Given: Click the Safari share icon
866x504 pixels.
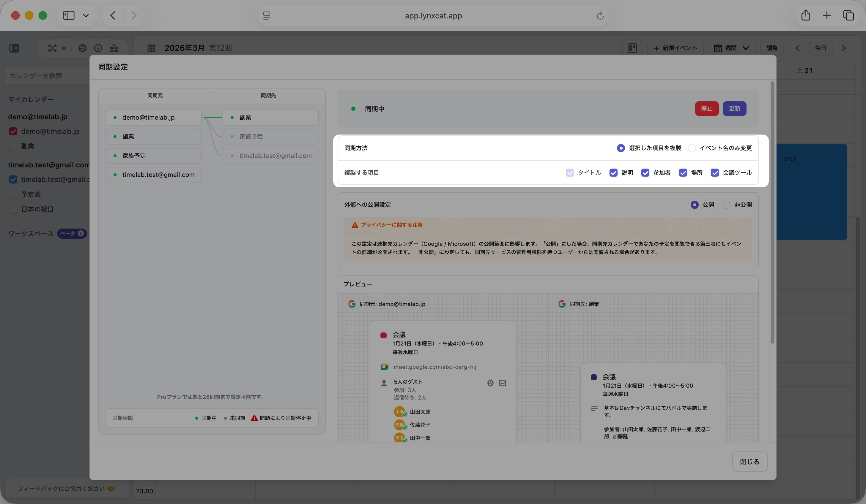Looking at the screenshot, I should coord(805,15).
